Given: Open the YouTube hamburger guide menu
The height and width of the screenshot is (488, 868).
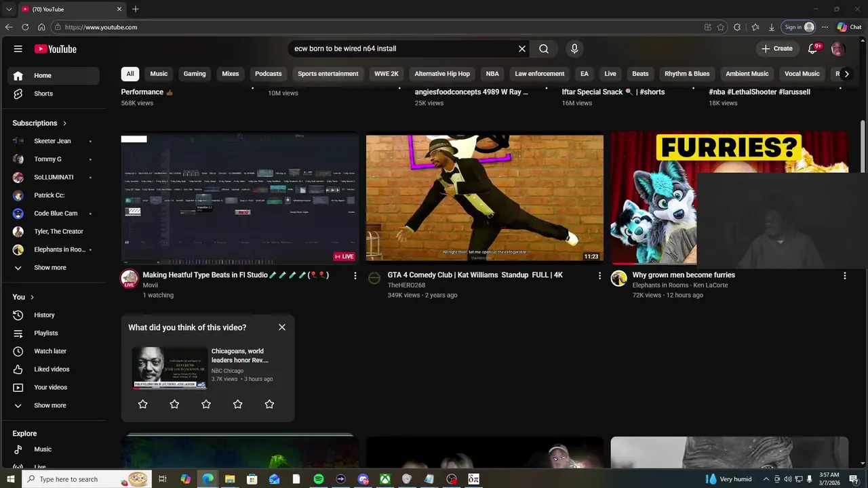Looking at the screenshot, I should click(x=18, y=49).
